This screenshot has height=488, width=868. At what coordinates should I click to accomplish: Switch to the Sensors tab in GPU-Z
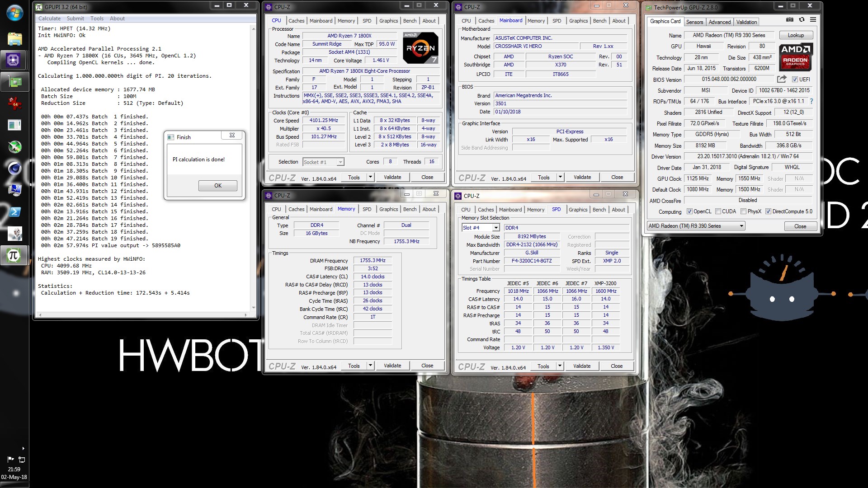(694, 22)
